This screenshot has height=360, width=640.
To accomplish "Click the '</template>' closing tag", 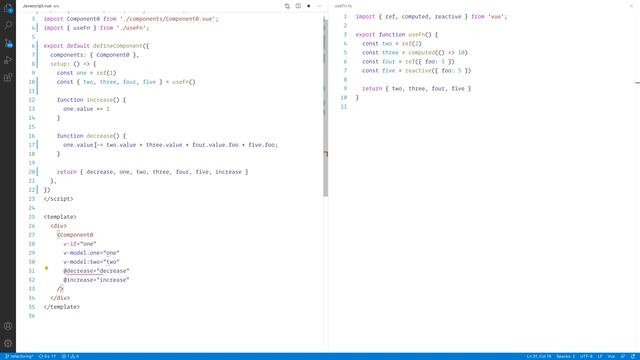I will [62, 307].
